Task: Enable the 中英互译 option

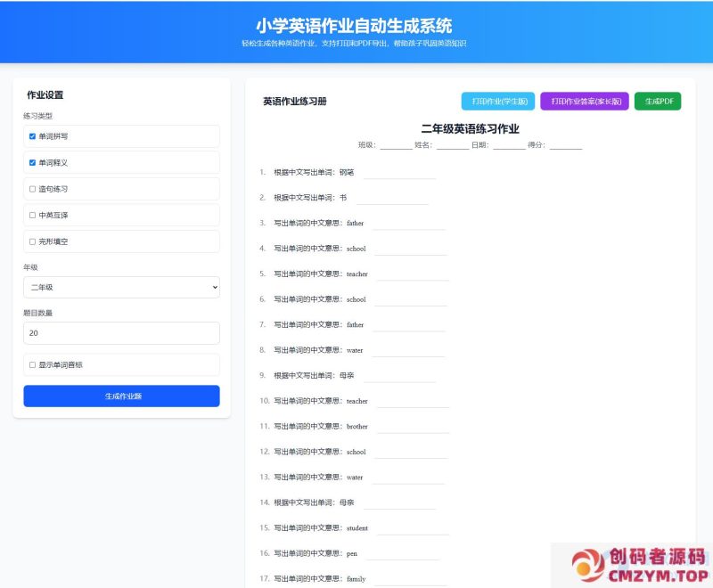Action: tap(31, 215)
